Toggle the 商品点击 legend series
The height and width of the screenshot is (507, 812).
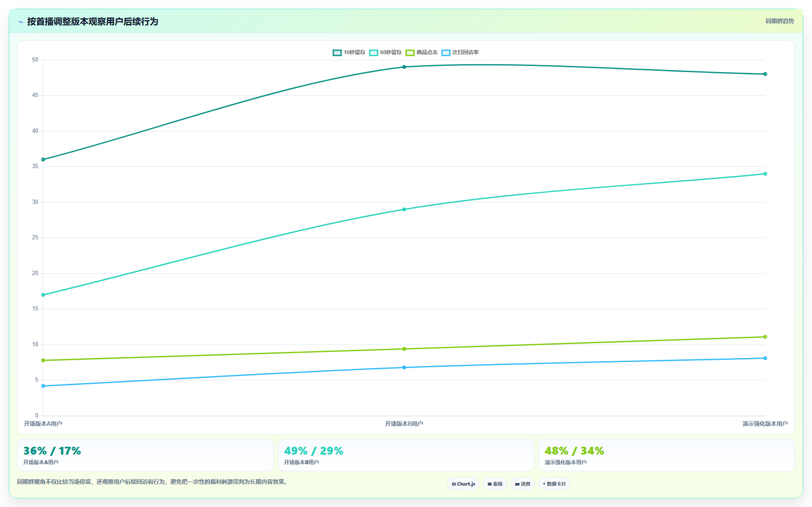pos(421,52)
